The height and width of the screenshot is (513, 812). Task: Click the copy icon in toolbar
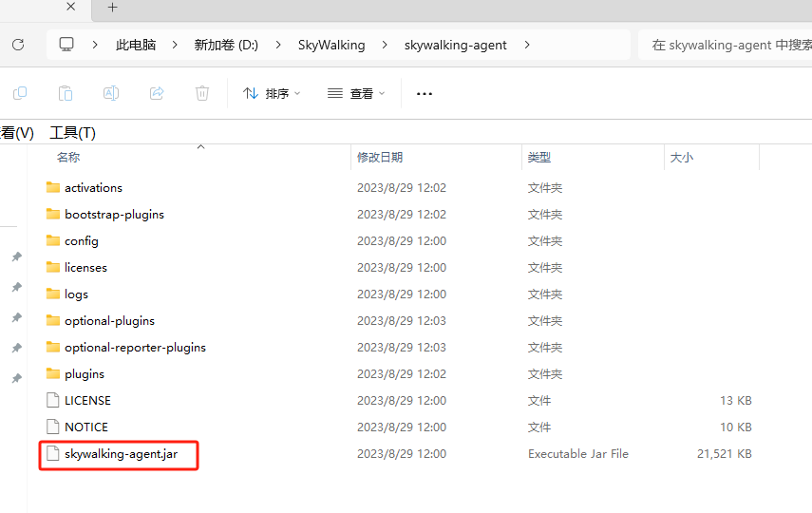20,93
